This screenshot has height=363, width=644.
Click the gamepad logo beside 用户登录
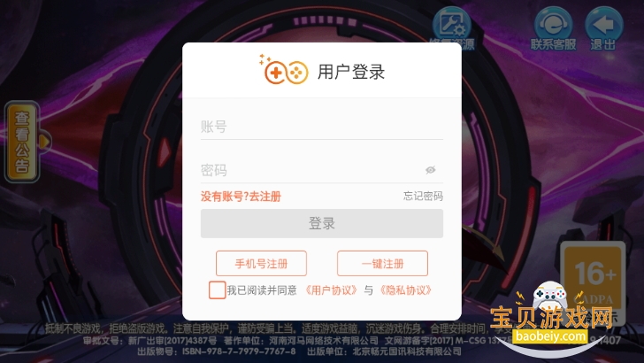coord(284,71)
